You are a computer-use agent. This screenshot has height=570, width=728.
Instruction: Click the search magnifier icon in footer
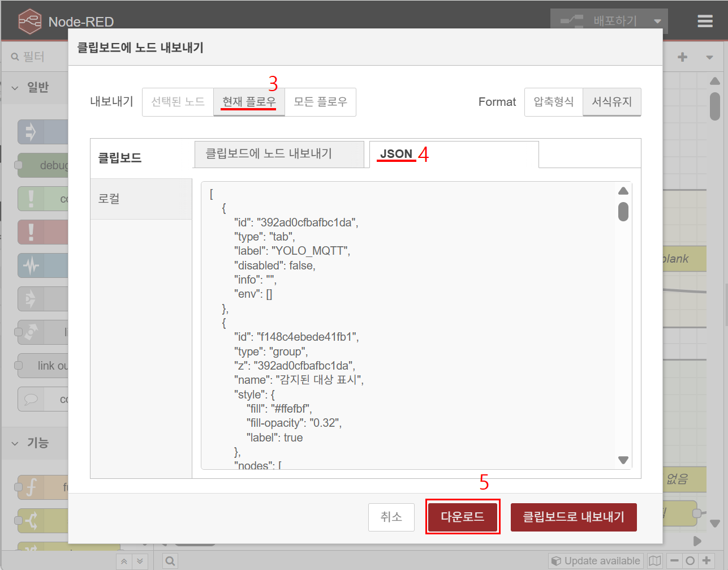point(170,561)
